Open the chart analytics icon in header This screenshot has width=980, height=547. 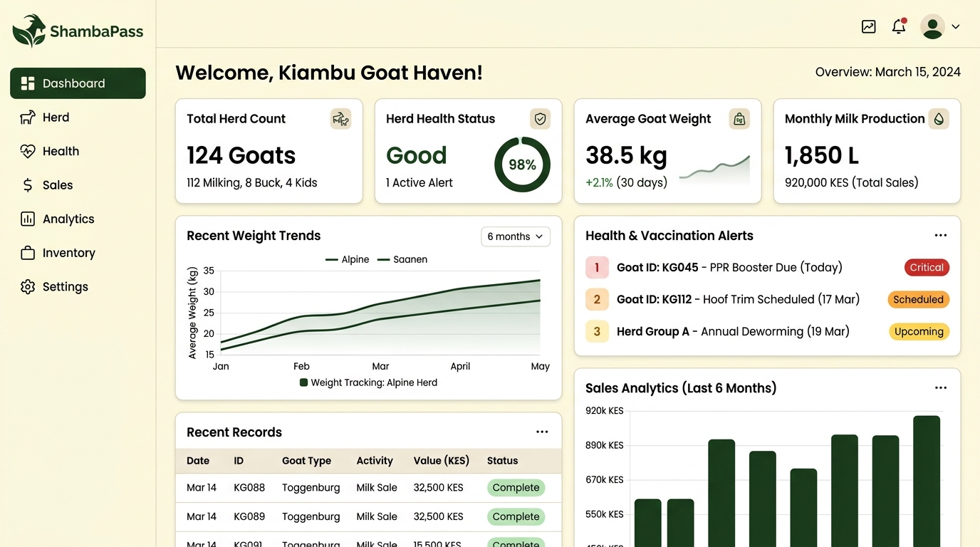pos(868,27)
